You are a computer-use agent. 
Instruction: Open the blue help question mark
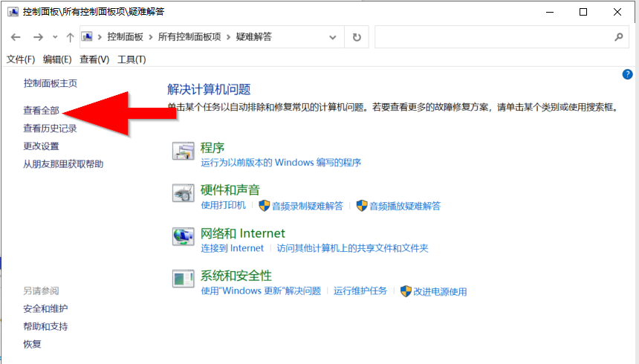pos(627,74)
